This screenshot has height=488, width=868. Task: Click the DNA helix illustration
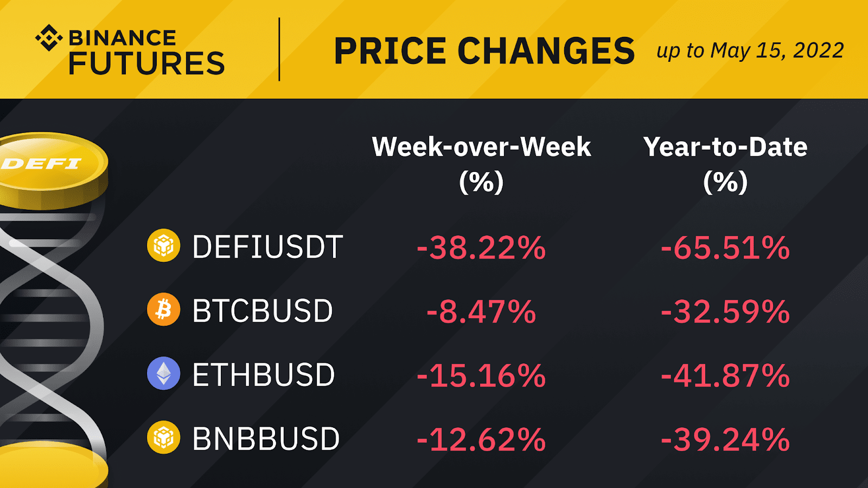click(x=52, y=325)
